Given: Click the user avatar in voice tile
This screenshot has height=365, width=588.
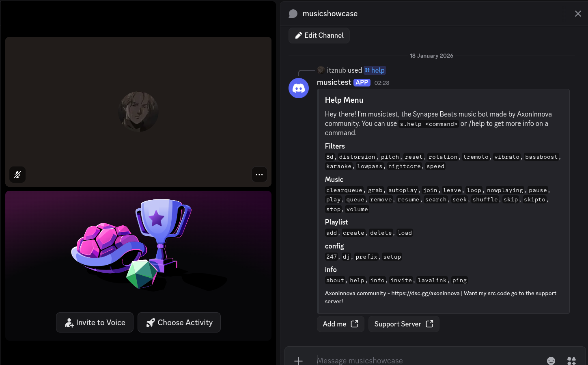Looking at the screenshot, I should (138, 112).
